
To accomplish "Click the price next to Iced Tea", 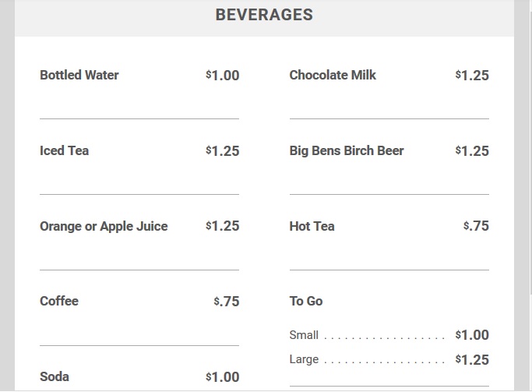I will tap(223, 151).
